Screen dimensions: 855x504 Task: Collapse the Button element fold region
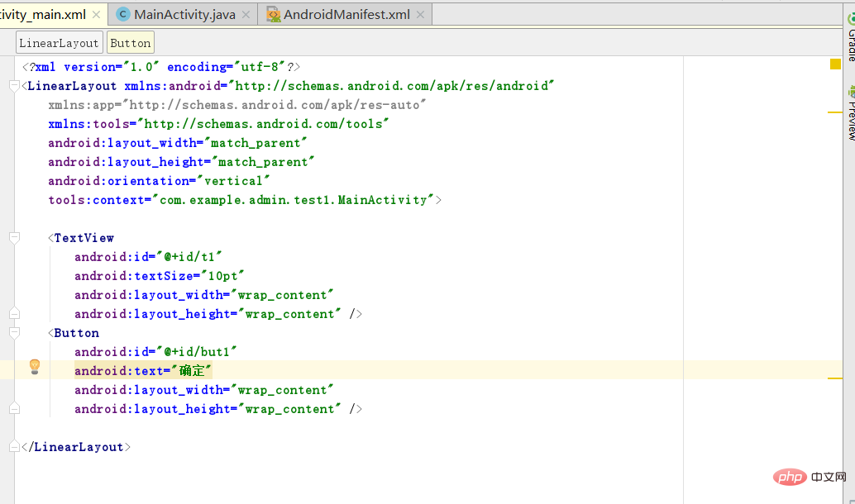coord(13,332)
